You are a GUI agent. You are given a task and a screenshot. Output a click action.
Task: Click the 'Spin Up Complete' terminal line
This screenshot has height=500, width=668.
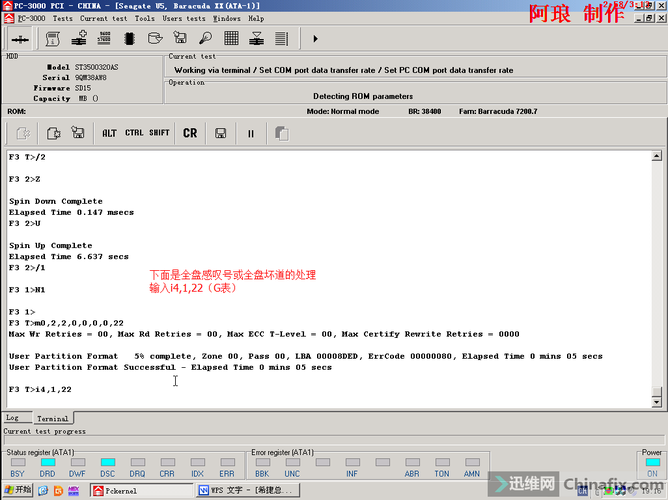(x=50, y=245)
